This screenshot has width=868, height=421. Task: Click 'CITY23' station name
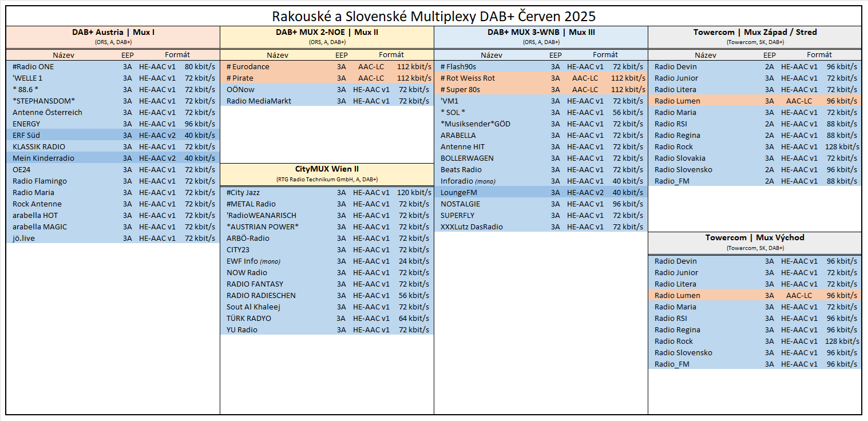(x=238, y=249)
